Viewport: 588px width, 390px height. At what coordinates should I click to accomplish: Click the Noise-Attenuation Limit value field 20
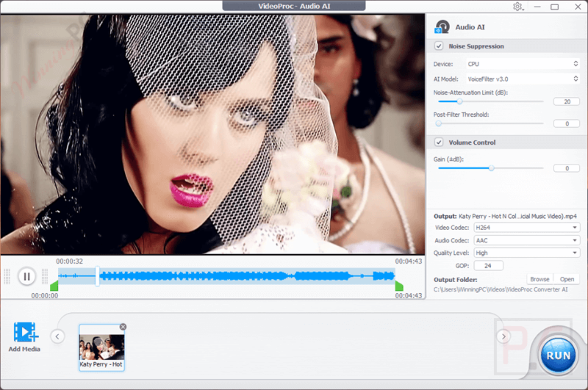point(567,101)
